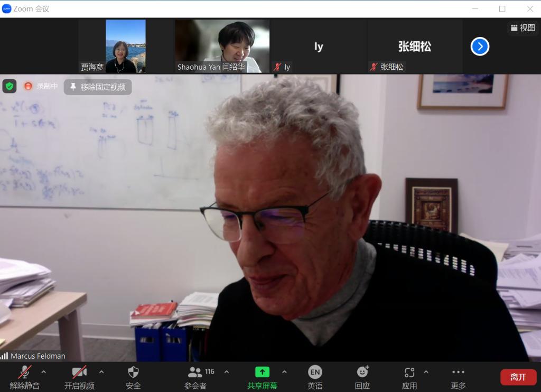Unpin the video (移除固定视频)

click(x=98, y=87)
